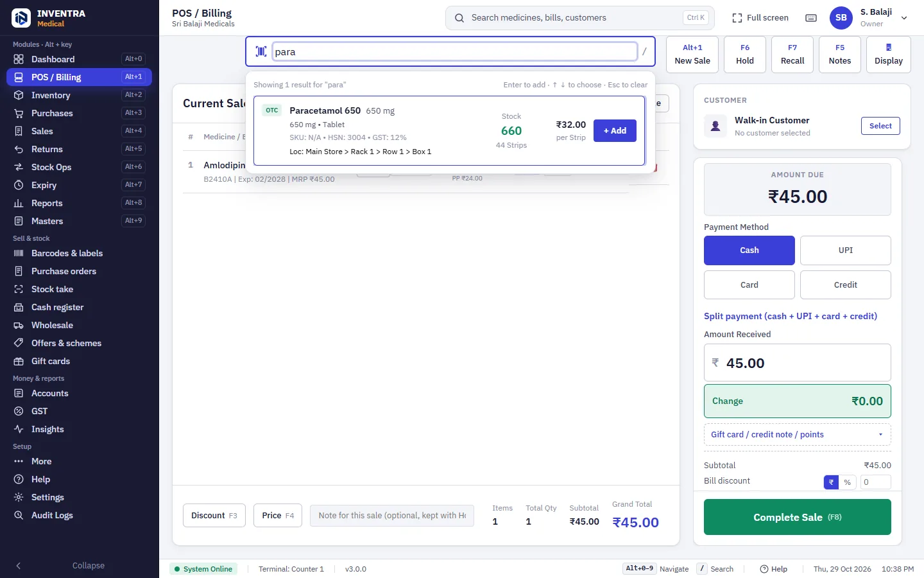The height and width of the screenshot is (578, 924).
Task: Click the Complete Sale button
Action: coord(798,517)
